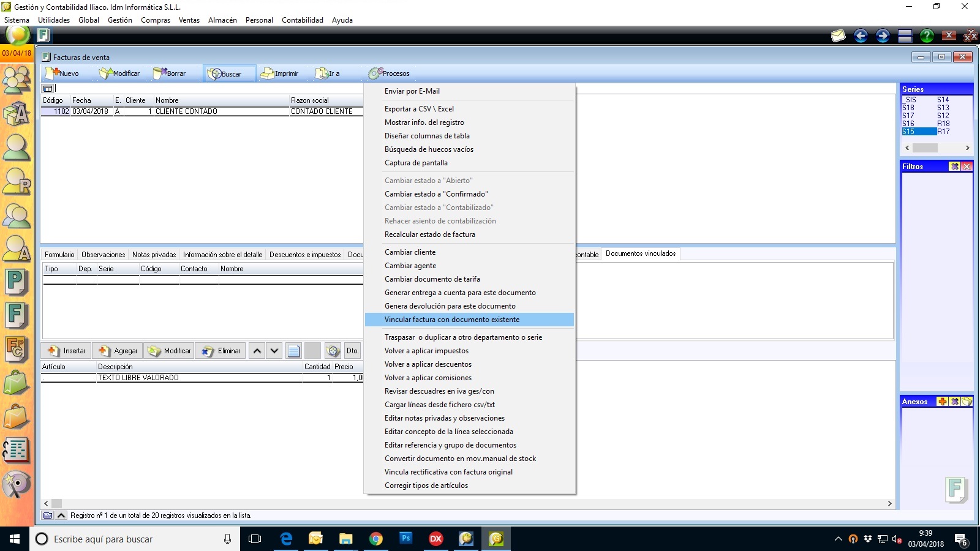Click the user with 'A' sidebar icon

point(17,249)
